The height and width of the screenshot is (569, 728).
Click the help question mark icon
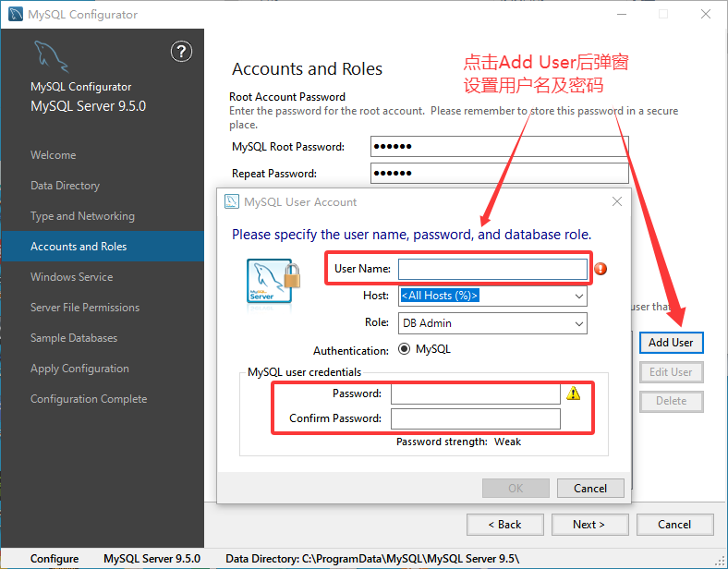181,52
